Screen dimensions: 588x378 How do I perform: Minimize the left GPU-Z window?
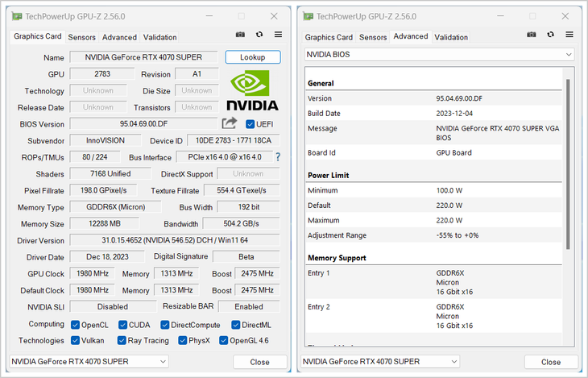pyautogui.click(x=209, y=16)
